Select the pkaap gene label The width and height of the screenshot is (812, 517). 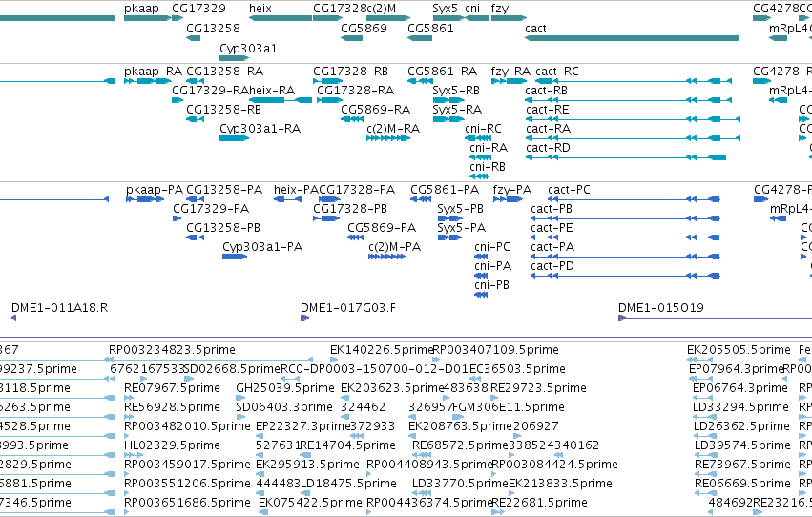[x=141, y=9]
